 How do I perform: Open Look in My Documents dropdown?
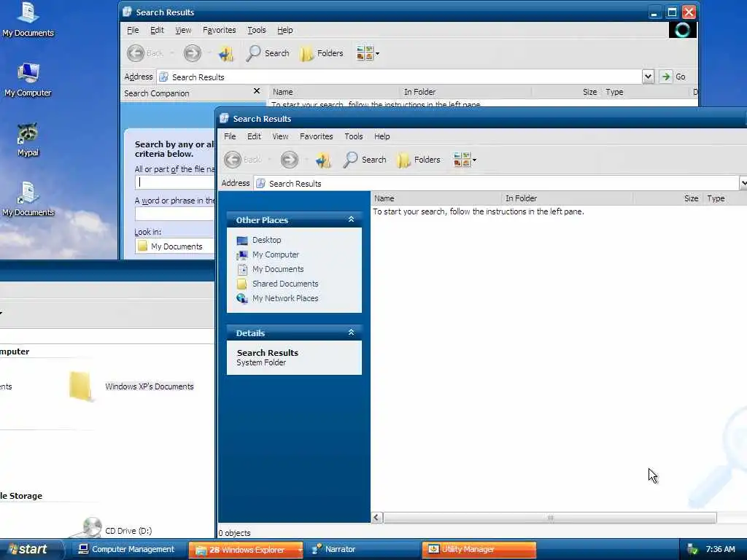pyautogui.click(x=175, y=246)
